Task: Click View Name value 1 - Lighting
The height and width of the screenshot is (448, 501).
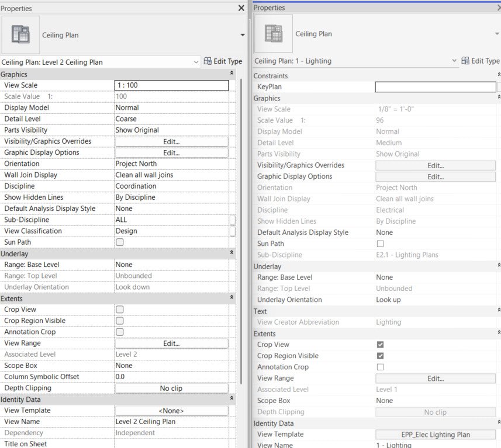Action: tap(436, 445)
